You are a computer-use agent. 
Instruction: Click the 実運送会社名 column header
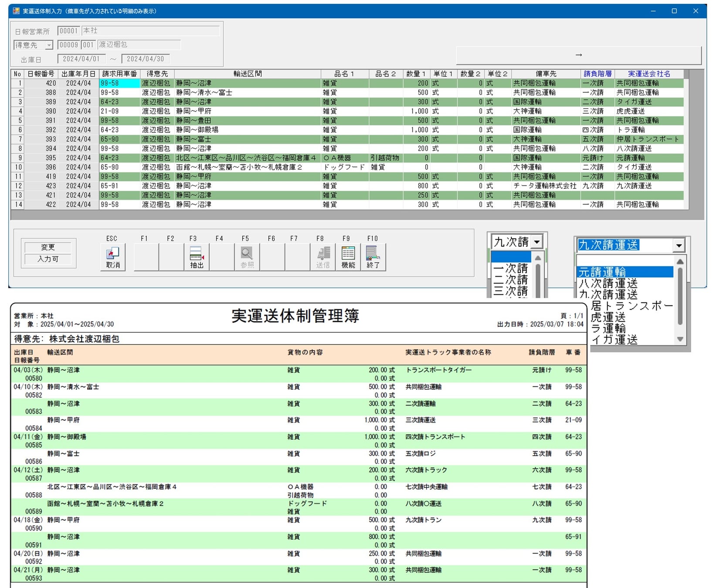pyautogui.click(x=649, y=74)
